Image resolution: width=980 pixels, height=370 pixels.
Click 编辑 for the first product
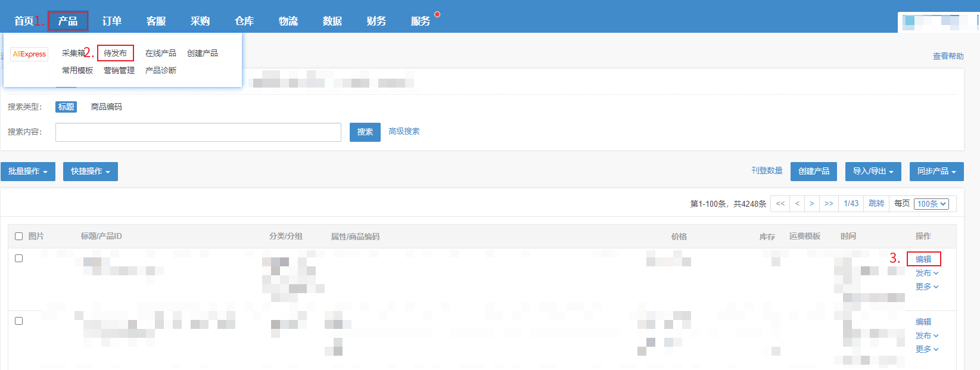[923, 259]
